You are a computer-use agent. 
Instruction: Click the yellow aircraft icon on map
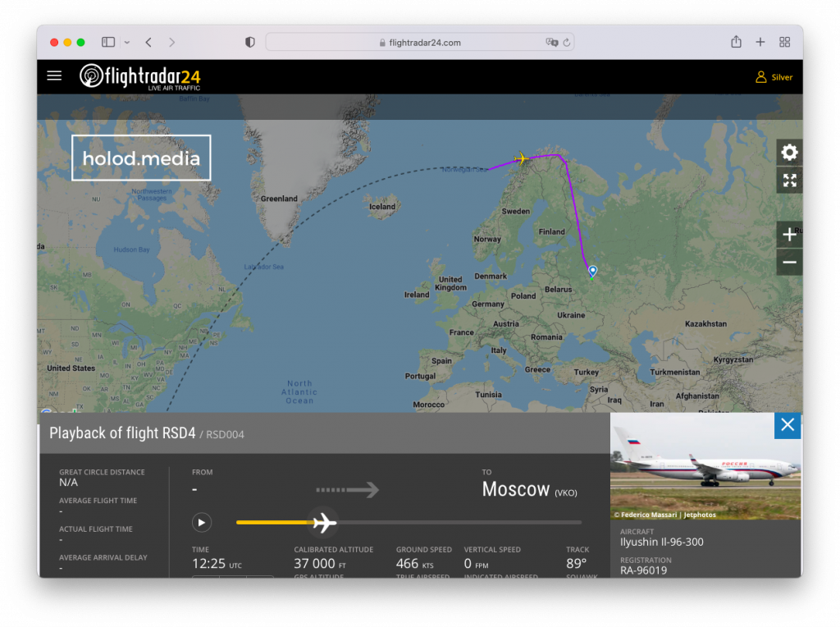pyautogui.click(x=521, y=159)
